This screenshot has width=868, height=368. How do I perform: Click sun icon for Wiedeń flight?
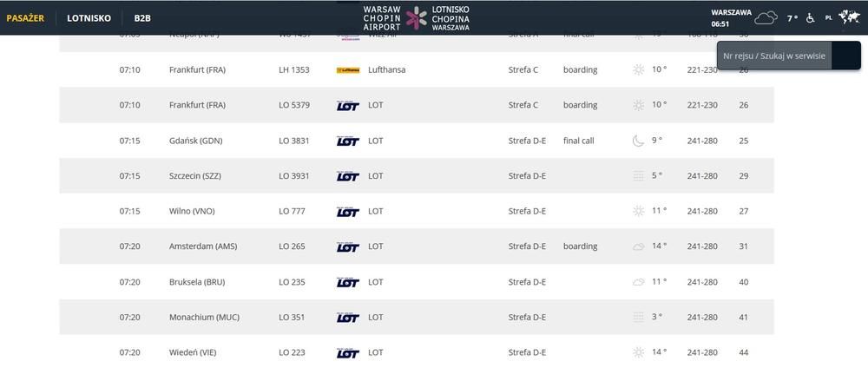639,352
